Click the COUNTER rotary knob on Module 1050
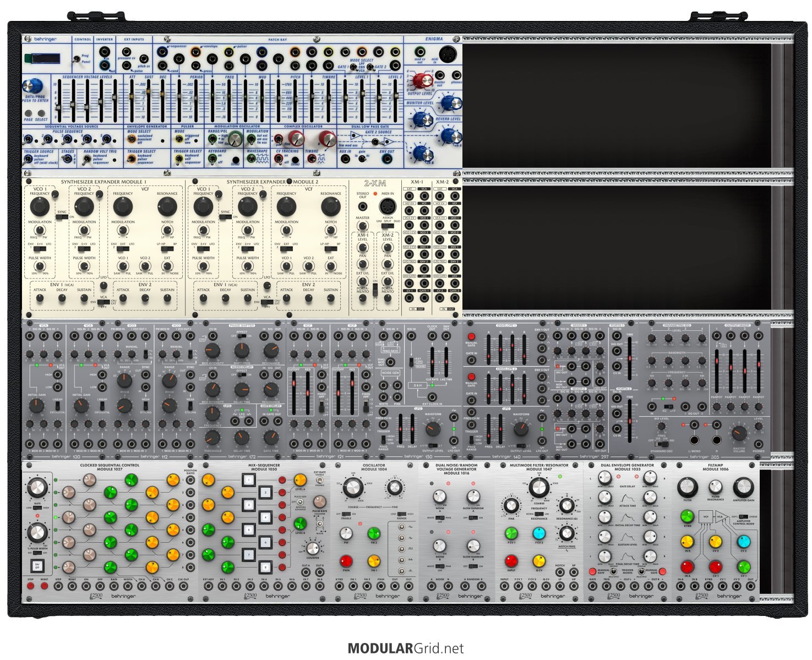 pos(312,548)
